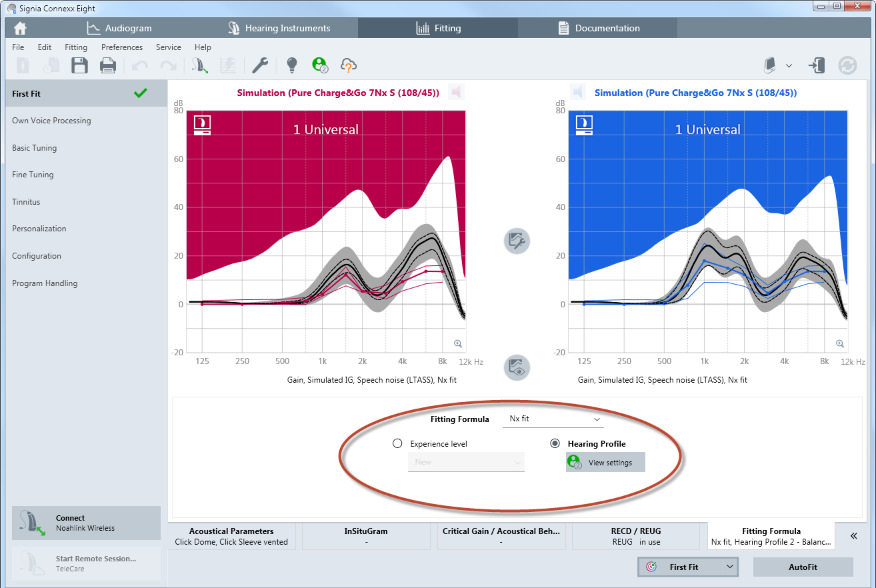This screenshot has height=588, width=876.
Task: Click Connect Noahlink Wireless button
Action: (x=86, y=523)
